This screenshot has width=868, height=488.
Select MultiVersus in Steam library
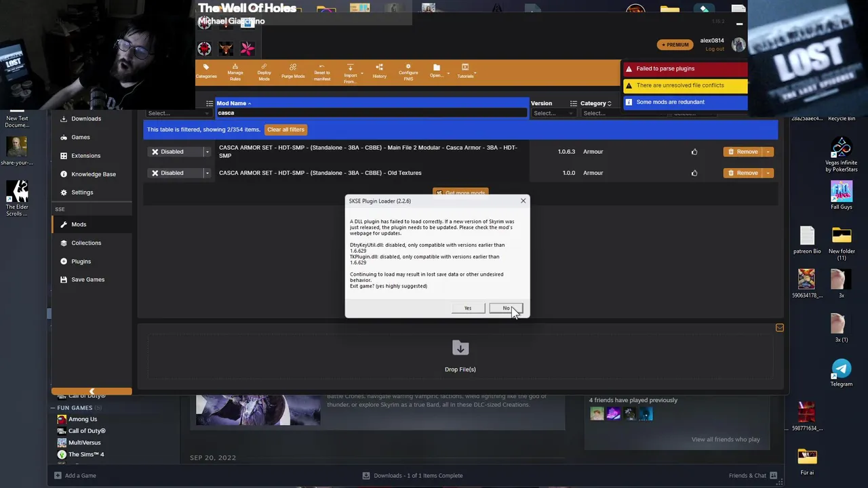pyautogui.click(x=84, y=443)
